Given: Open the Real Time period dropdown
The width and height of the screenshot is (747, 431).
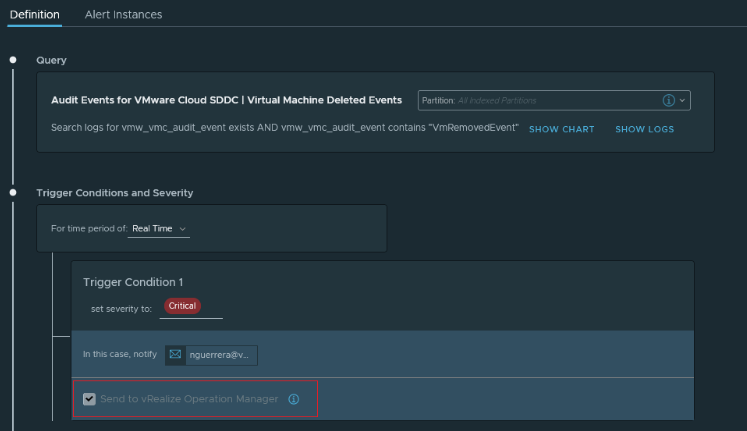Looking at the screenshot, I should [x=159, y=229].
